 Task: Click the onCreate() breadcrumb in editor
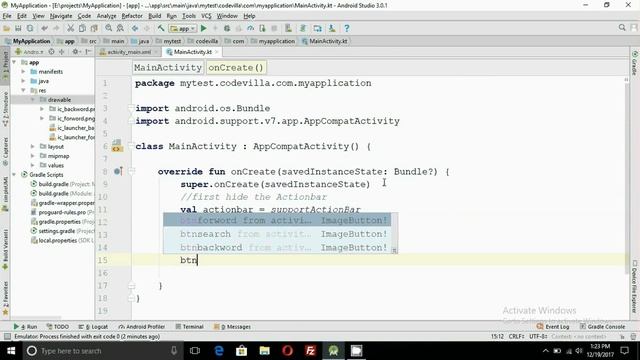[x=236, y=67]
